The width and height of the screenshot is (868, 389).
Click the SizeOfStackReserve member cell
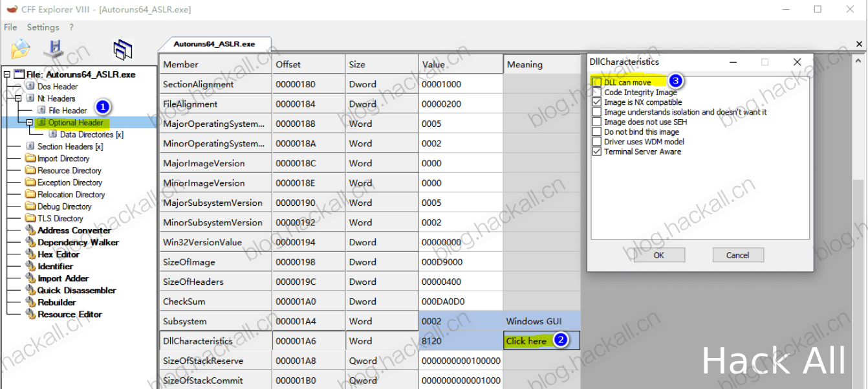coord(215,361)
